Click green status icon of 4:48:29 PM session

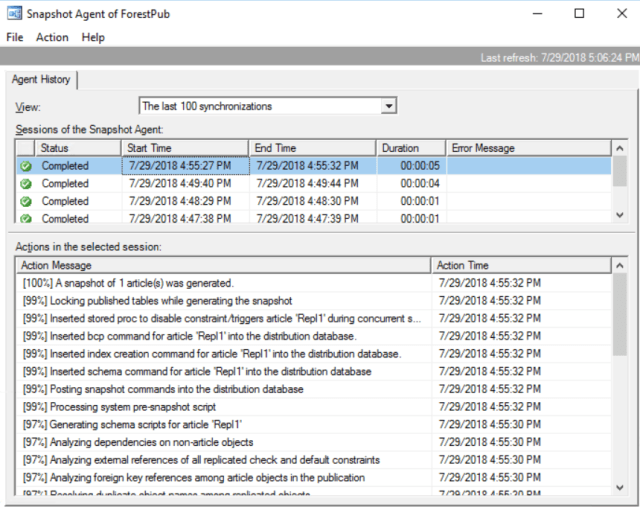tap(26, 201)
